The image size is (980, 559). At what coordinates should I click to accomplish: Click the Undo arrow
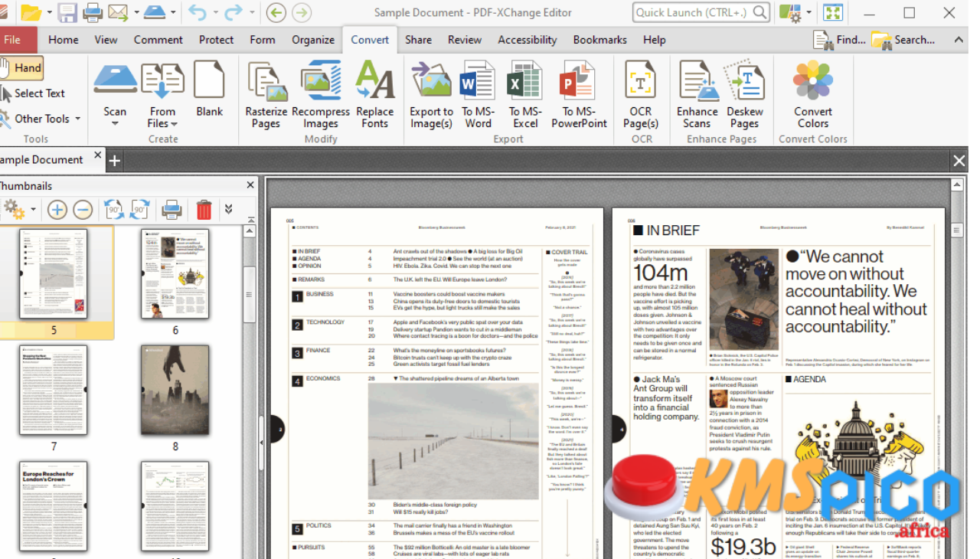197,12
